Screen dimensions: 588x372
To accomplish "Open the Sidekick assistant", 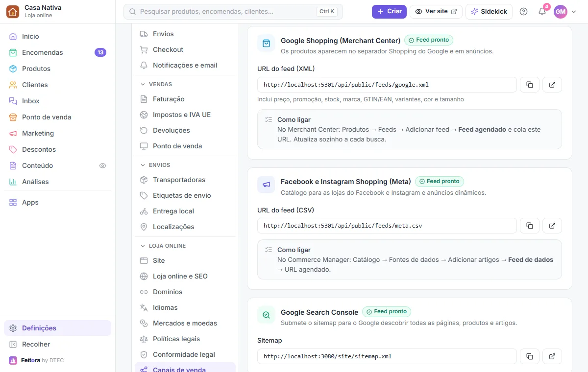I will click(x=489, y=11).
